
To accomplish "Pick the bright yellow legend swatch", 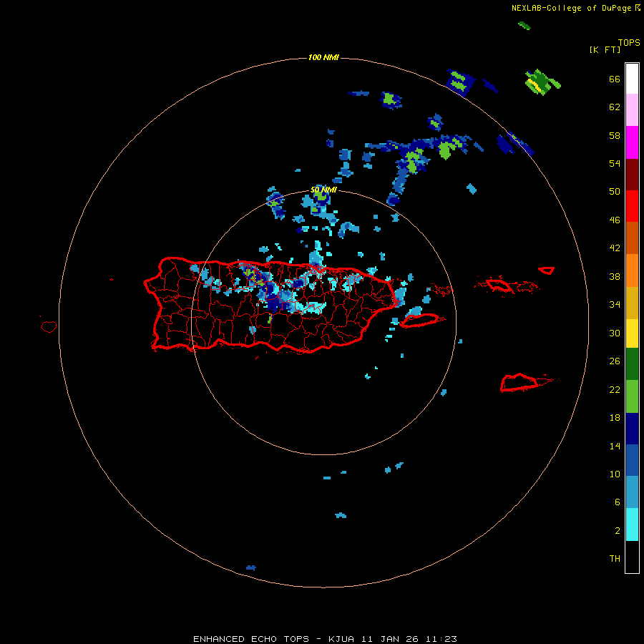I will click(632, 333).
